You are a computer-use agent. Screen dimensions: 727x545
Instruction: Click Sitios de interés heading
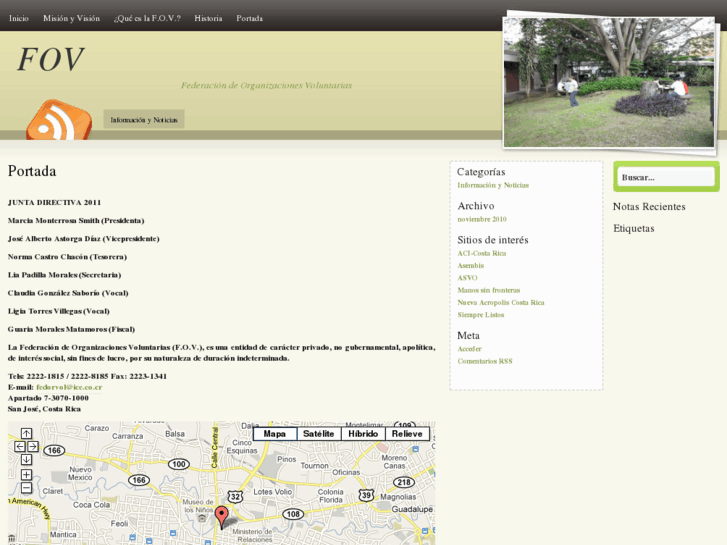point(493,240)
